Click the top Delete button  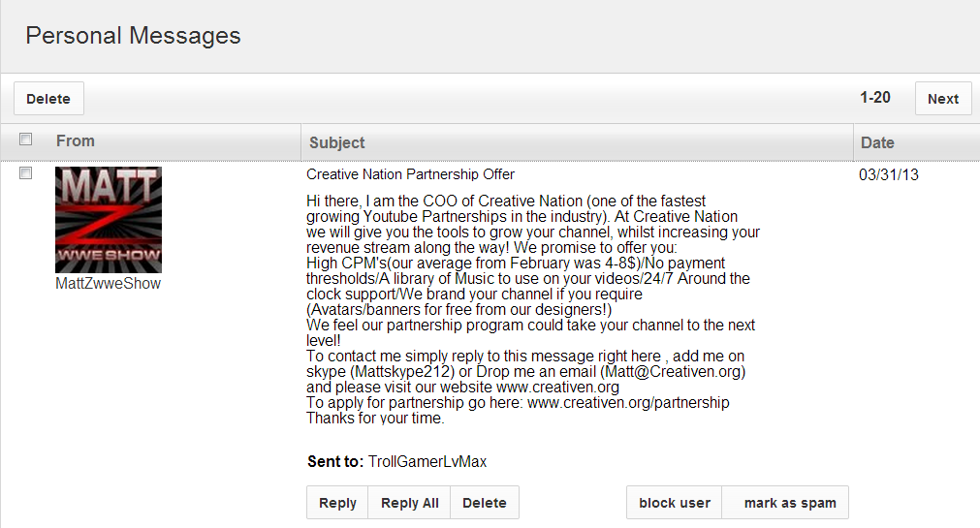(48, 99)
